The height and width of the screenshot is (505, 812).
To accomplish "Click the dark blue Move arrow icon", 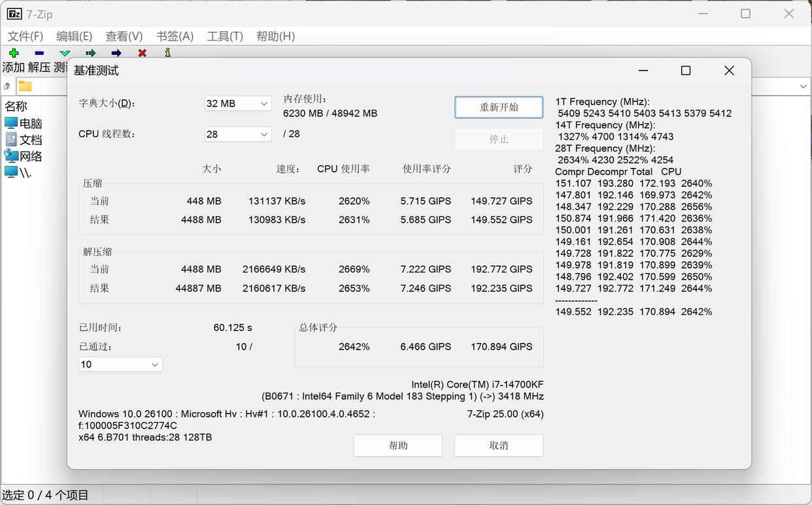I will 116,53.
